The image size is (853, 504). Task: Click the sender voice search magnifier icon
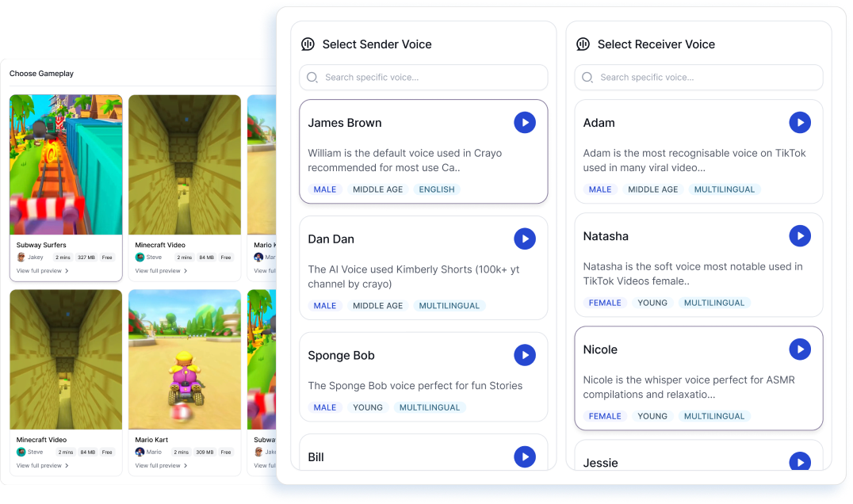[312, 77]
